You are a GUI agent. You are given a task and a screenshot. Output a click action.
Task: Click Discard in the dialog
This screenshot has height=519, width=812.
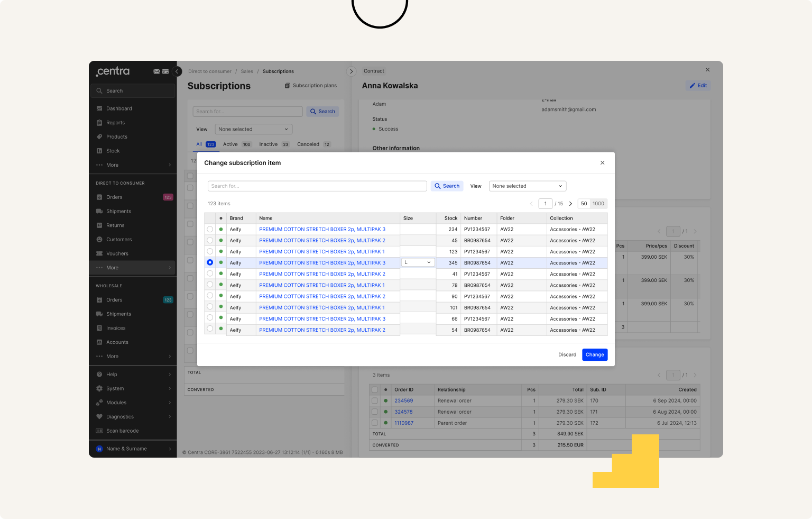pos(567,354)
